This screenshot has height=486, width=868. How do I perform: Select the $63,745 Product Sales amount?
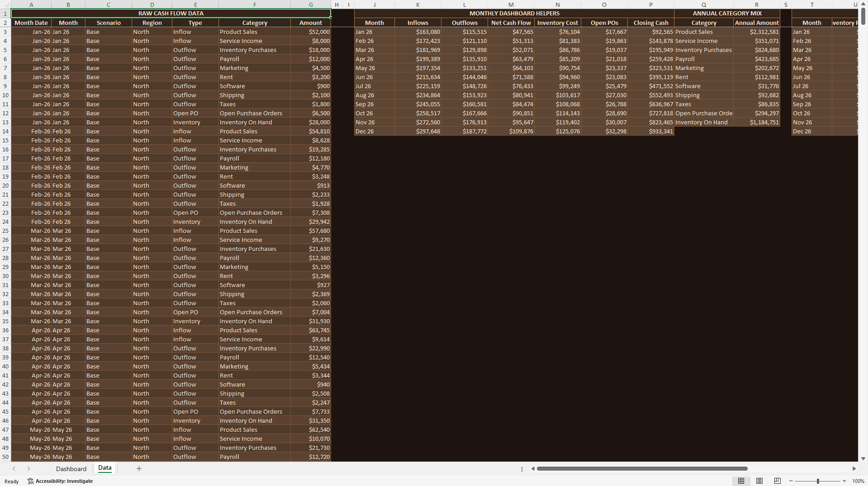311,330
